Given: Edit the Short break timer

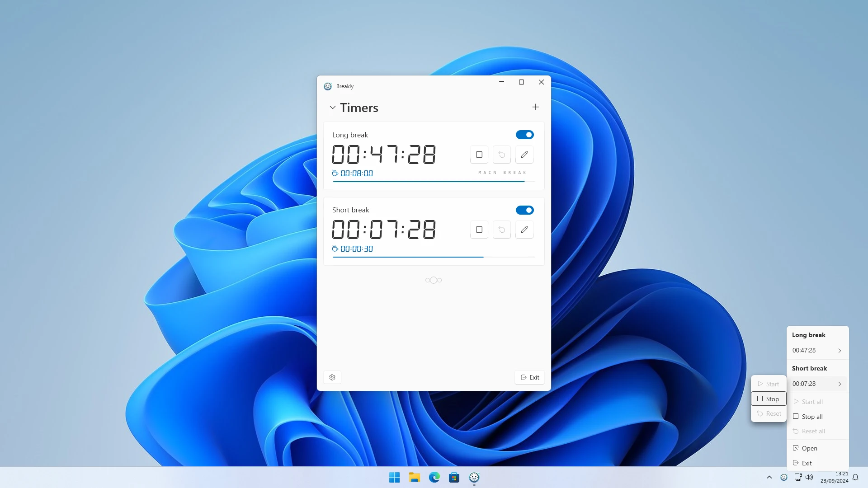Looking at the screenshot, I should [x=524, y=230].
